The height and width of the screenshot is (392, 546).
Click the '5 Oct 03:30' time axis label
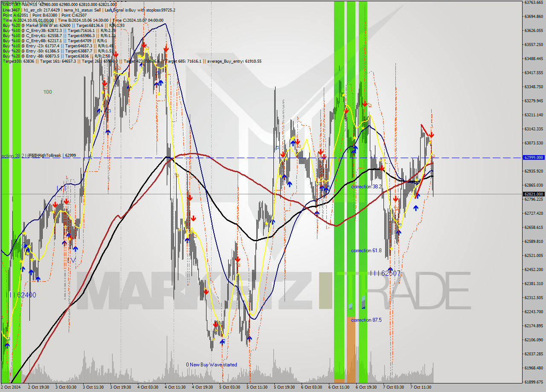click(229, 387)
